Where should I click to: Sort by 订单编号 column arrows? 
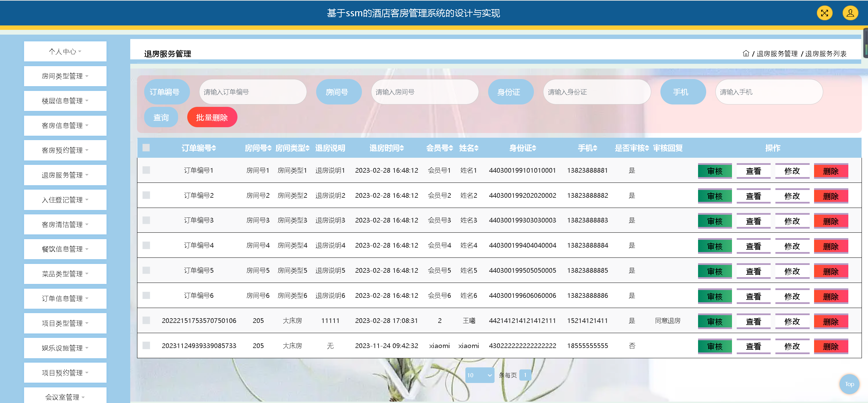click(214, 148)
